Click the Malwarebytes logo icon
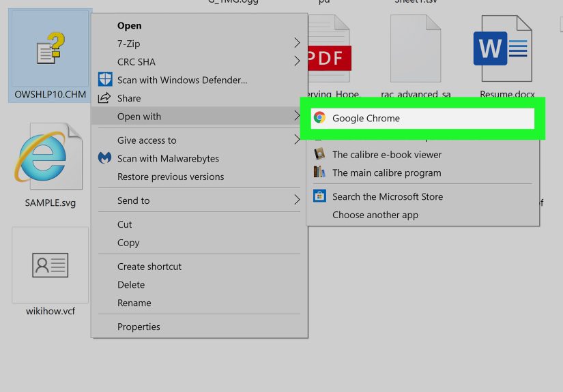 point(105,158)
